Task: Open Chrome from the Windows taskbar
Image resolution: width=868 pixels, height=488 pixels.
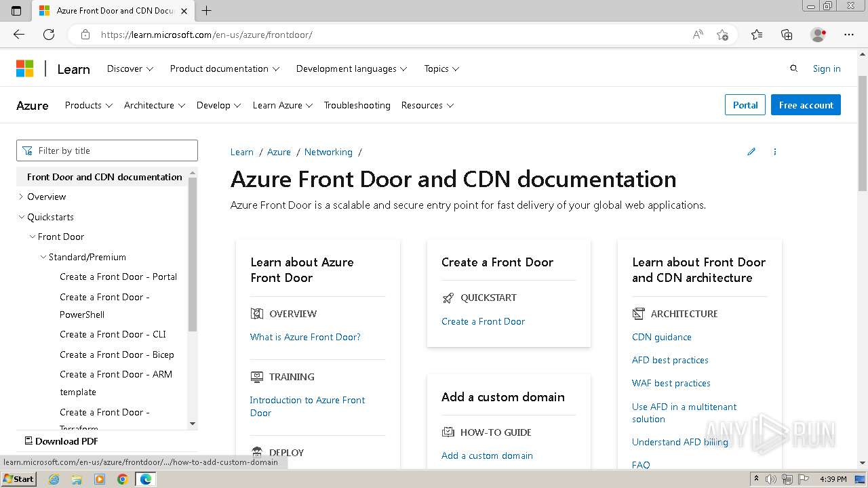Action: point(122,479)
